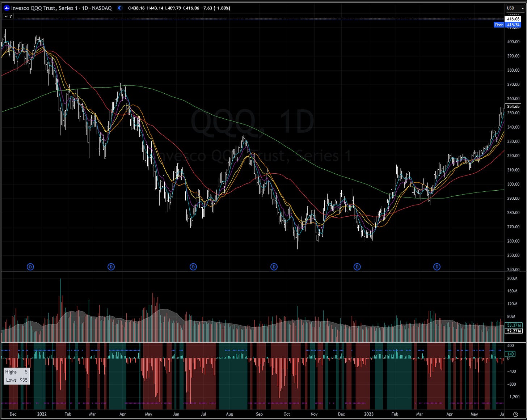Click dividend marker between Sep and Oct
The height and width of the screenshot is (420, 527).
pos(274,267)
